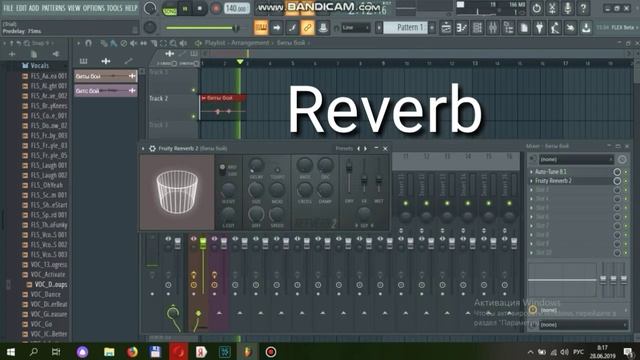Click the Record button
Image resolution: width=640 pixels, height=360 pixels.
[x=216, y=9]
